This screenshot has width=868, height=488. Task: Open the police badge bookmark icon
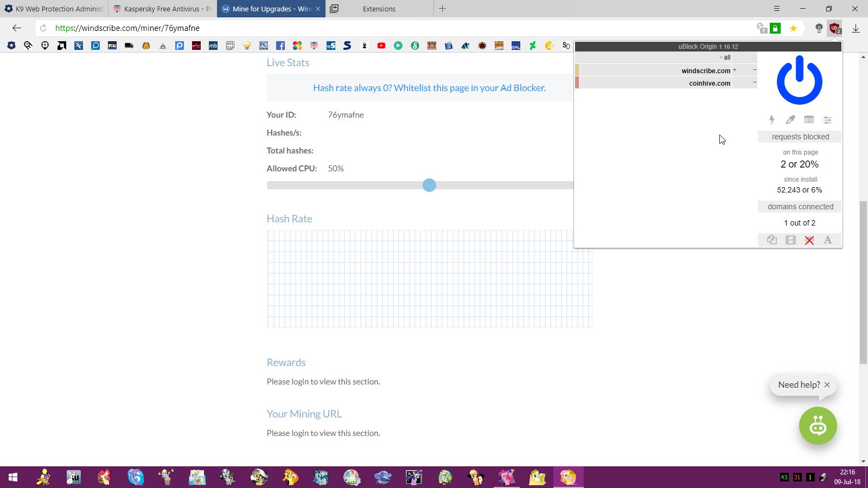pos(11,46)
